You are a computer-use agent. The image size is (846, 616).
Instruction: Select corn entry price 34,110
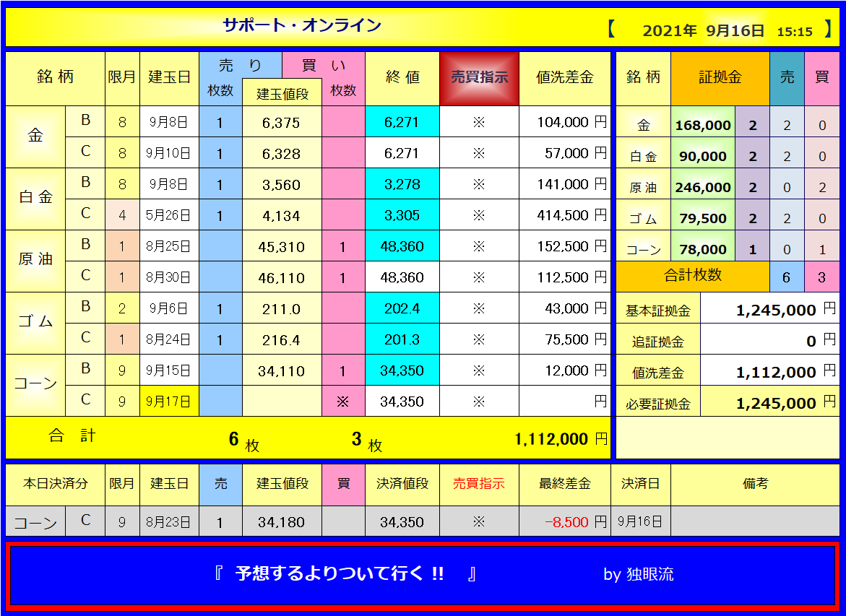(x=282, y=370)
